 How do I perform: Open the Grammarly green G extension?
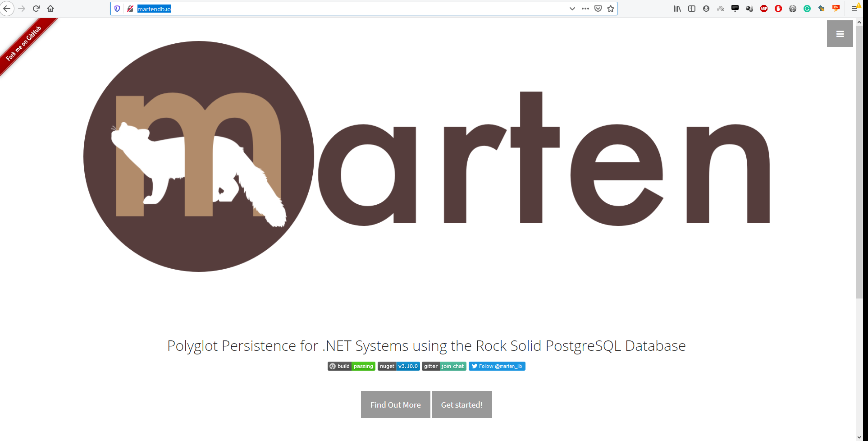point(807,9)
